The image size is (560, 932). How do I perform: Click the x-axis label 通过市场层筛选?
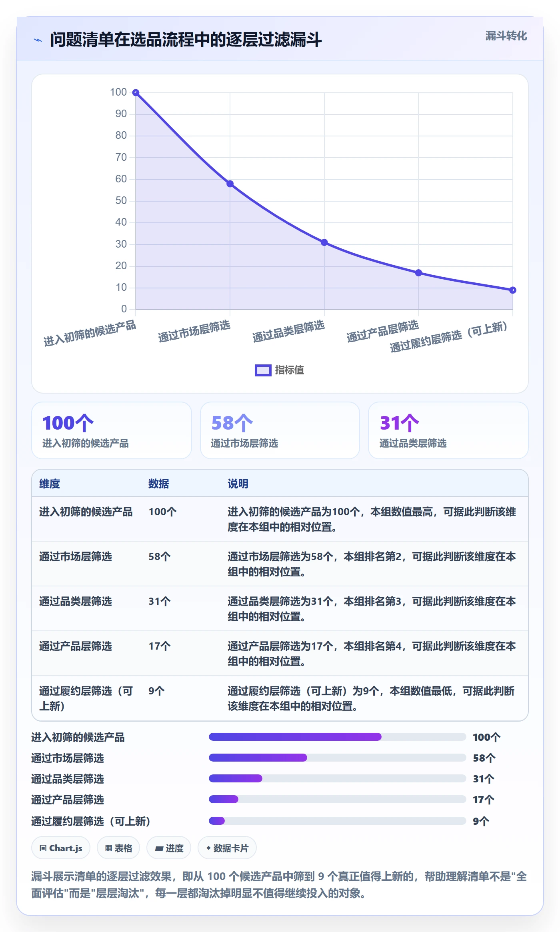point(194,331)
